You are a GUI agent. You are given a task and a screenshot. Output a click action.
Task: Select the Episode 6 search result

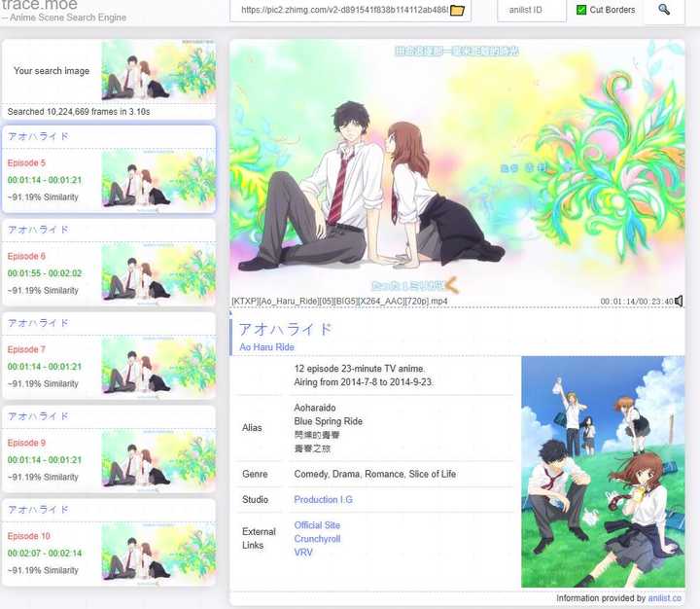click(109, 263)
